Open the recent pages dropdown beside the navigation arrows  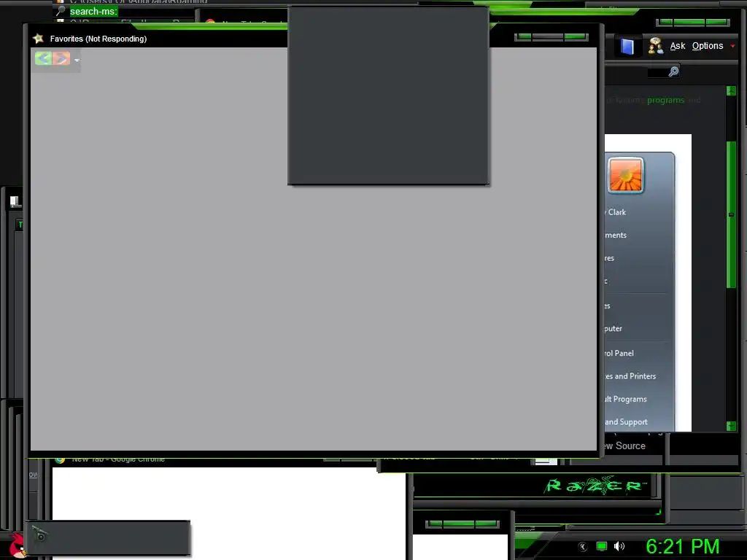(77, 60)
